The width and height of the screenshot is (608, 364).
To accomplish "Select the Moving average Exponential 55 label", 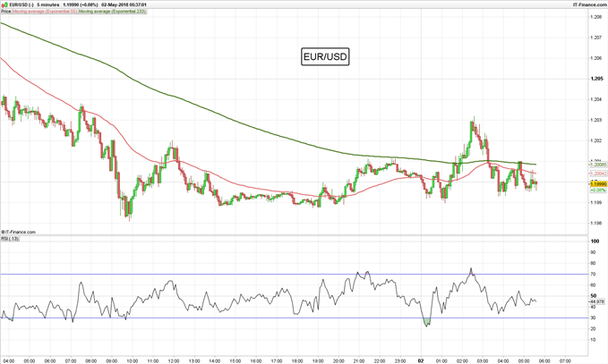I will (45, 12).
